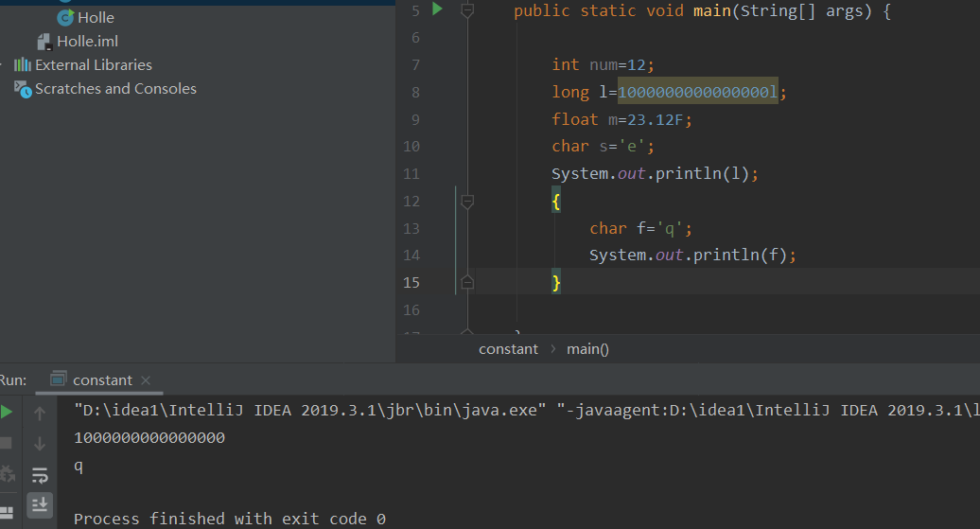Click 'System.out.println(l);' on line 11

pos(655,173)
